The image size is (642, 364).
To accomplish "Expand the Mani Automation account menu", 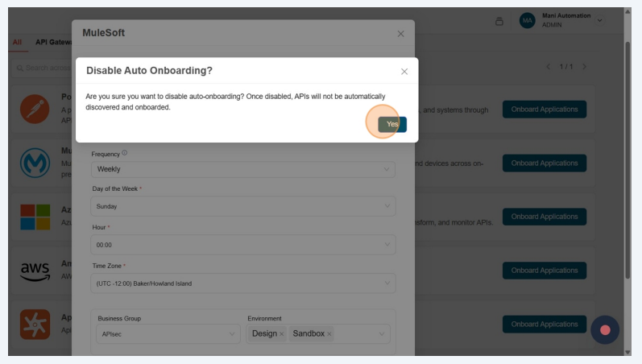I will coord(599,21).
